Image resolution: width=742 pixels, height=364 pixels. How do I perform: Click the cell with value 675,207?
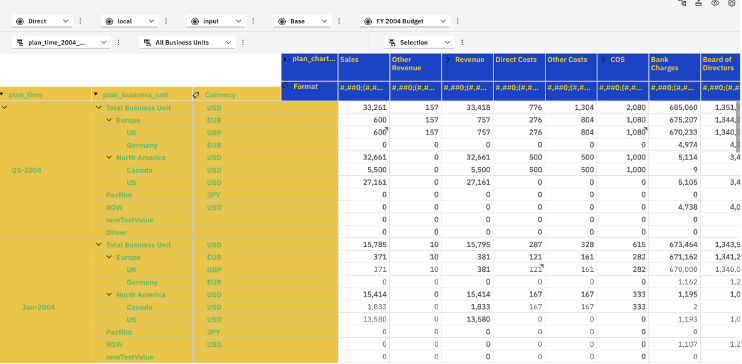click(x=675, y=120)
